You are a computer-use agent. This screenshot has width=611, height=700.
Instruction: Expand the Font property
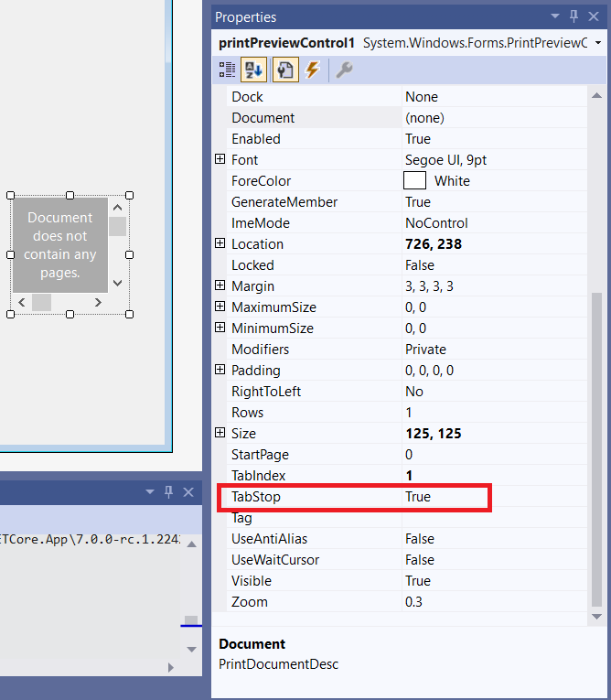point(220,159)
